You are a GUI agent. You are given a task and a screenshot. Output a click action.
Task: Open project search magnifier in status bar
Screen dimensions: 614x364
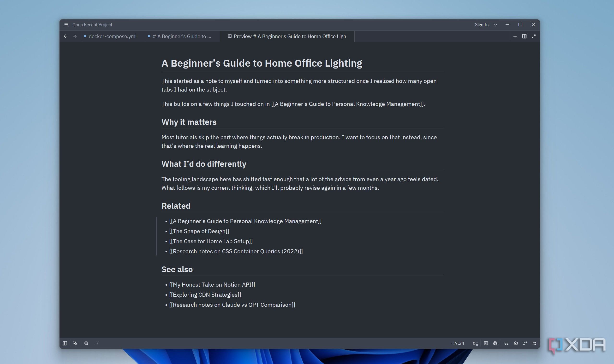[x=86, y=343]
